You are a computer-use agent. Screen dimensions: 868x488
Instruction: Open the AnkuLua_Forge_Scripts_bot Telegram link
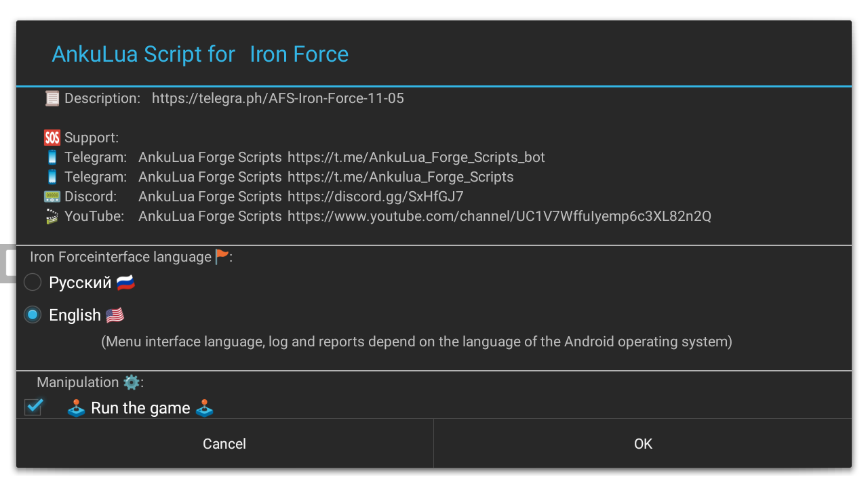coord(416,157)
